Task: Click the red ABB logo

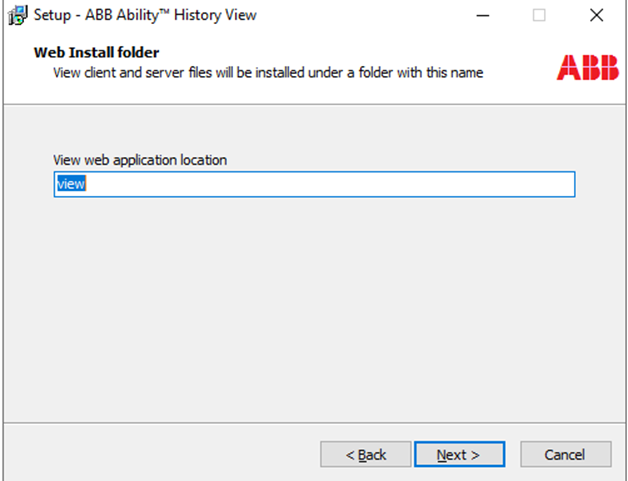Action: 588,68
